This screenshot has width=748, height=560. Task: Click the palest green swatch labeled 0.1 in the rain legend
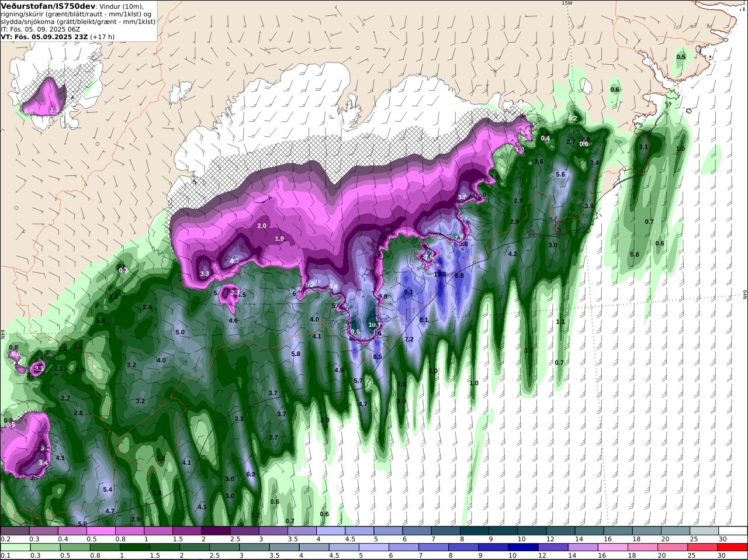point(15,547)
